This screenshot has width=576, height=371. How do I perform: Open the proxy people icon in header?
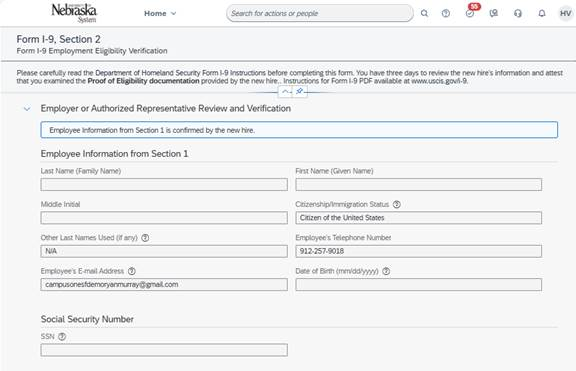coord(494,13)
